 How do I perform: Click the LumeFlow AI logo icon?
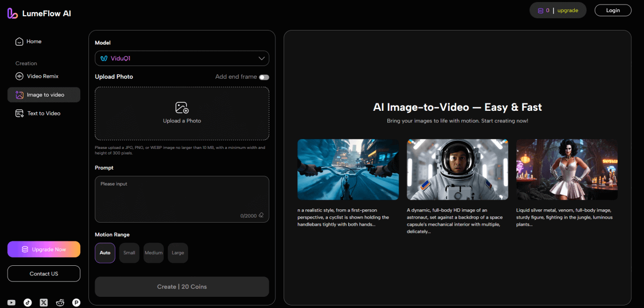[x=13, y=14]
